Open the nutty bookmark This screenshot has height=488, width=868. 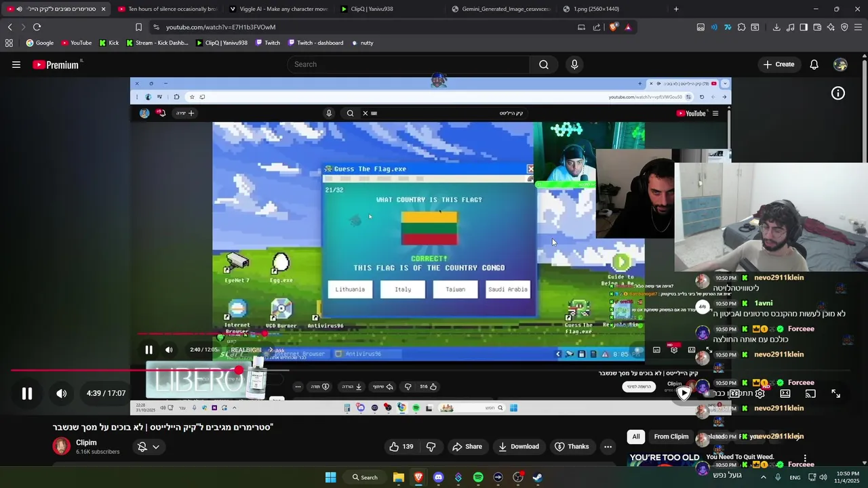pos(363,43)
